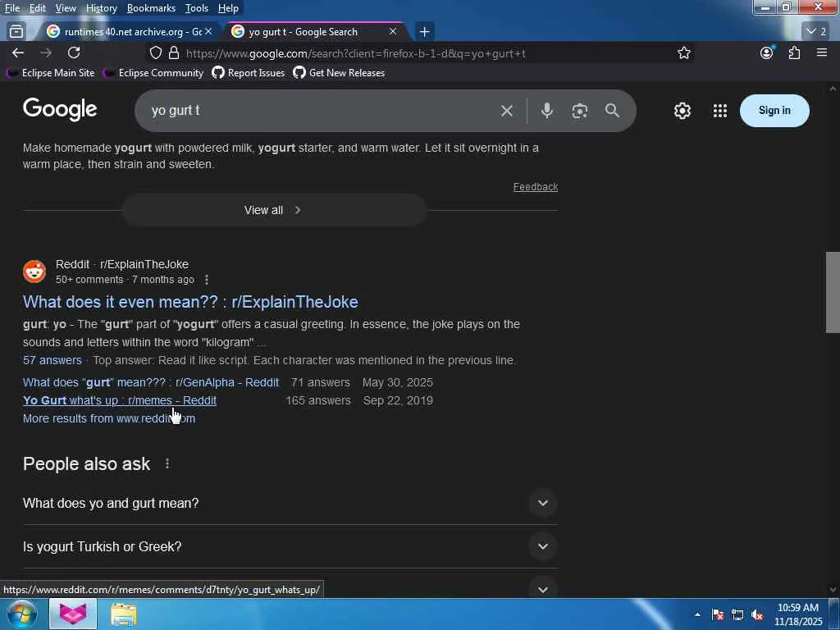This screenshot has width=840, height=630.
Task: Click the pink browser taskbar icon
Action: tap(73, 614)
